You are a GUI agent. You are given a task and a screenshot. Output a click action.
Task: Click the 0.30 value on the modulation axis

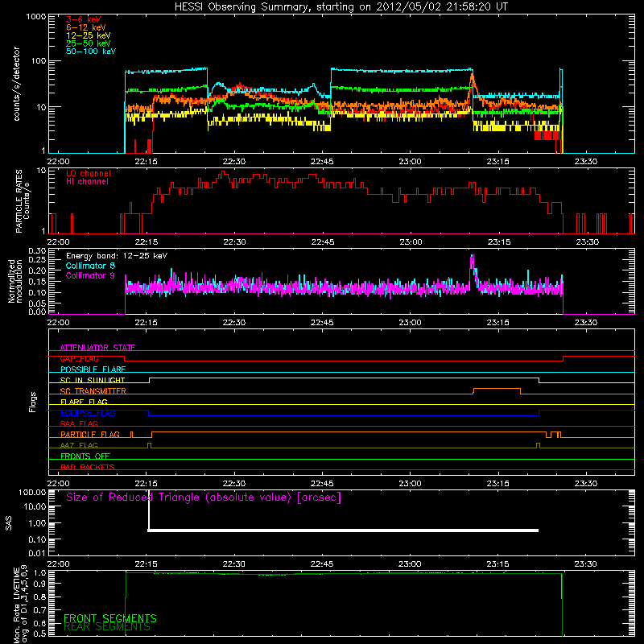point(37,251)
